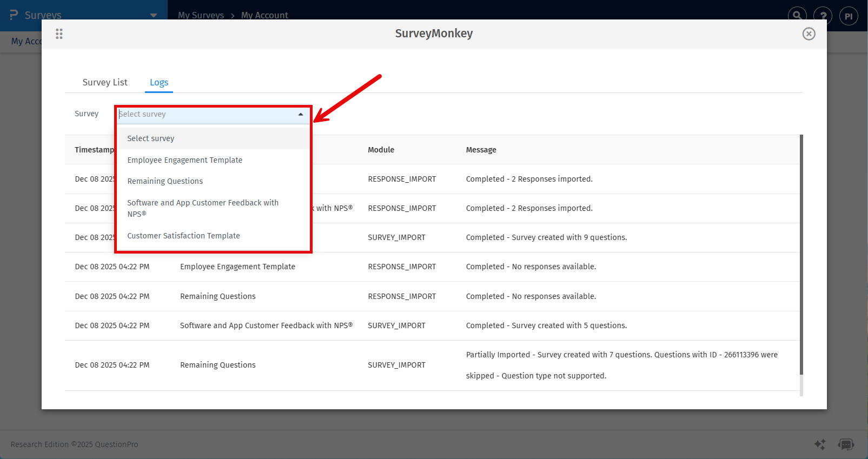Open My Account breadcrumb link
868x459 pixels.
click(264, 15)
